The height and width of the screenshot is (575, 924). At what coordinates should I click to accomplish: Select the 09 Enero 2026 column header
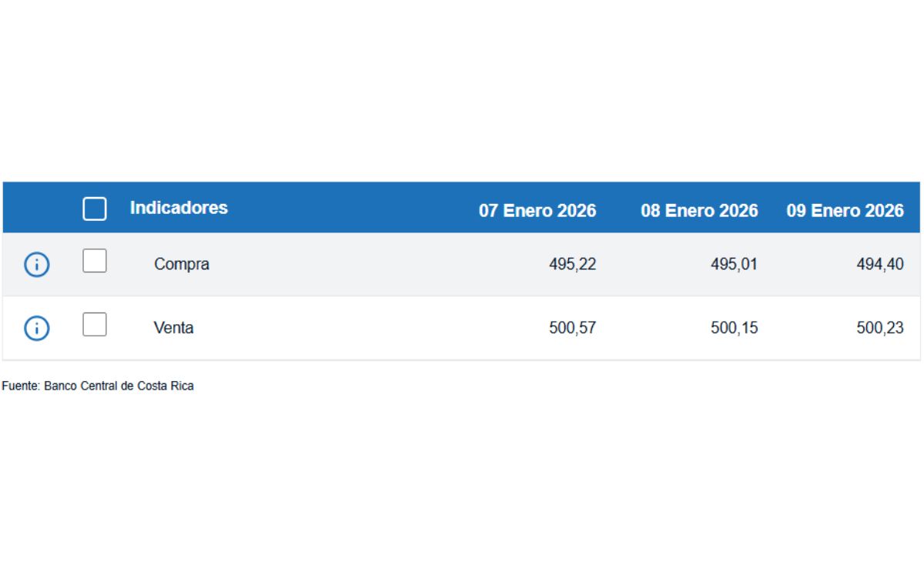pyautogui.click(x=845, y=211)
